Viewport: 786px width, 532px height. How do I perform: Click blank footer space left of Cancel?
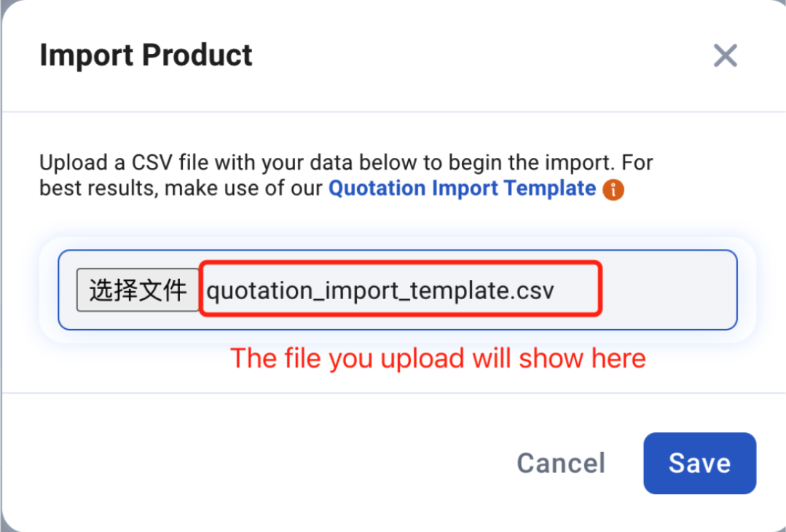(x=255, y=464)
